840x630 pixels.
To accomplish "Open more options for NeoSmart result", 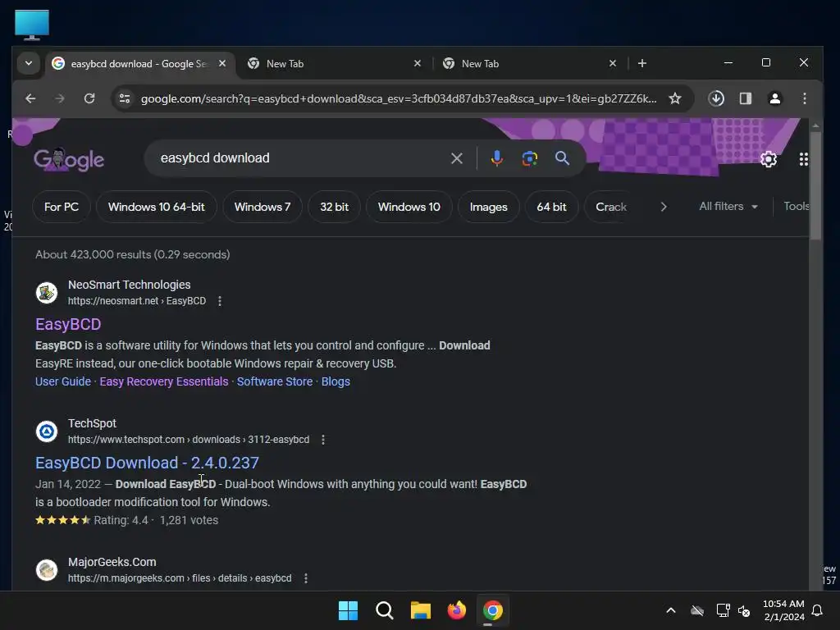I will point(220,301).
